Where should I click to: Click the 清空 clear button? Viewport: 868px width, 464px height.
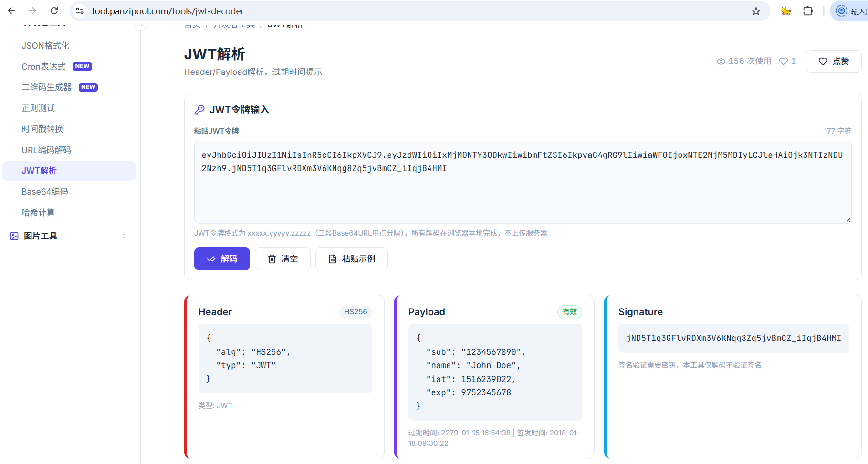282,259
